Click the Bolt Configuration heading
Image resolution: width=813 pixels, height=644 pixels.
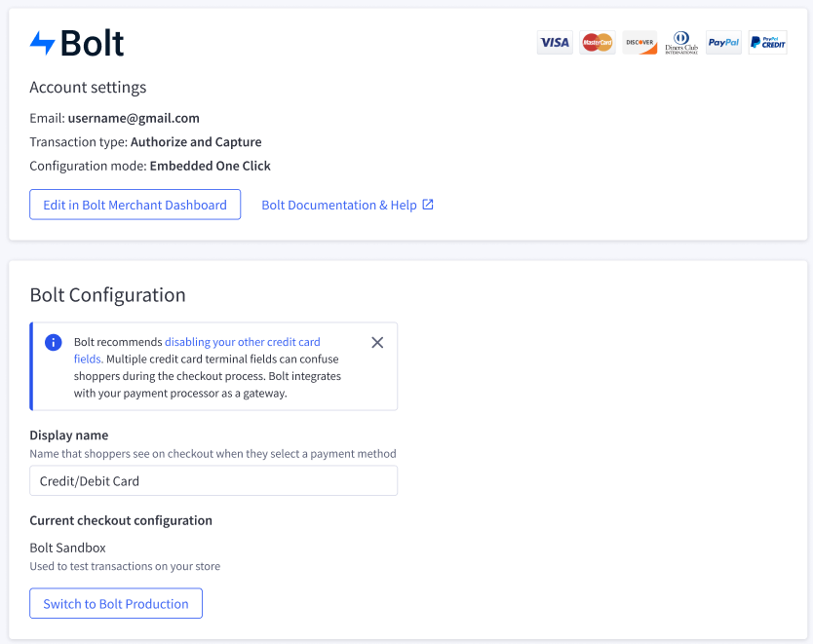(x=107, y=295)
